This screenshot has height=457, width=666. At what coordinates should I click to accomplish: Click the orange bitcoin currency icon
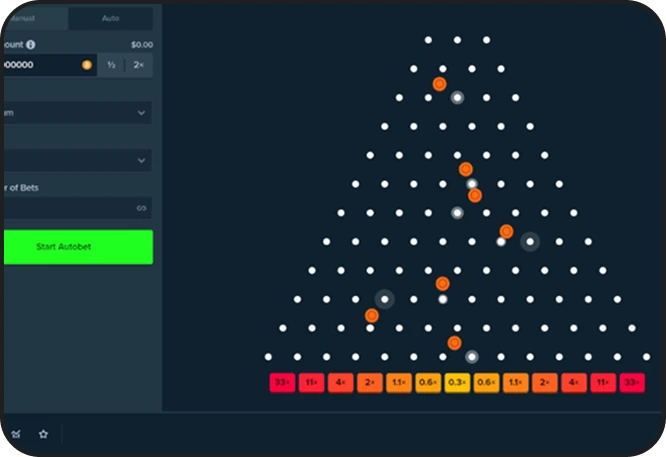coord(87,65)
